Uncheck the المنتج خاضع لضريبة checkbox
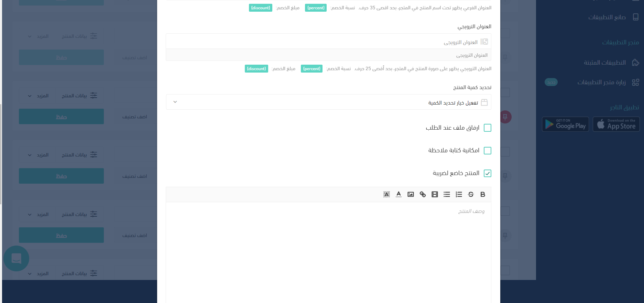Image resolution: width=644 pixels, height=303 pixels. [x=488, y=173]
